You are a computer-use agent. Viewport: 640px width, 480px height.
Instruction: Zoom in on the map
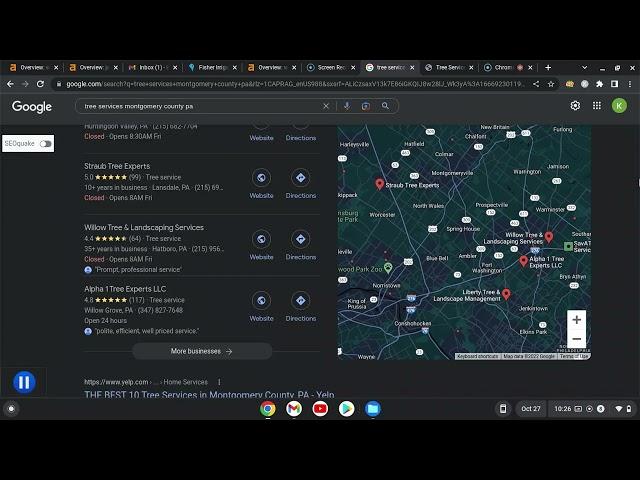coord(576,320)
